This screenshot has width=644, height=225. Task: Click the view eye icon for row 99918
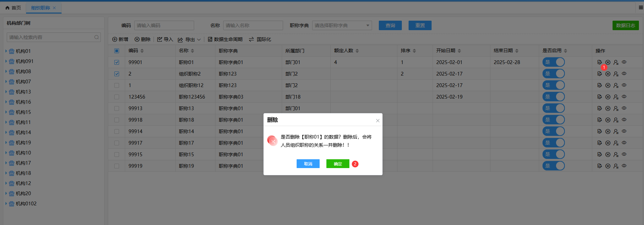[x=624, y=120]
